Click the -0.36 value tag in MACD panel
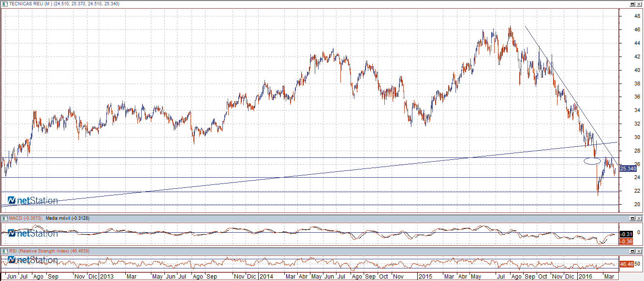This screenshot has width=644, height=281. click(627, 241)
